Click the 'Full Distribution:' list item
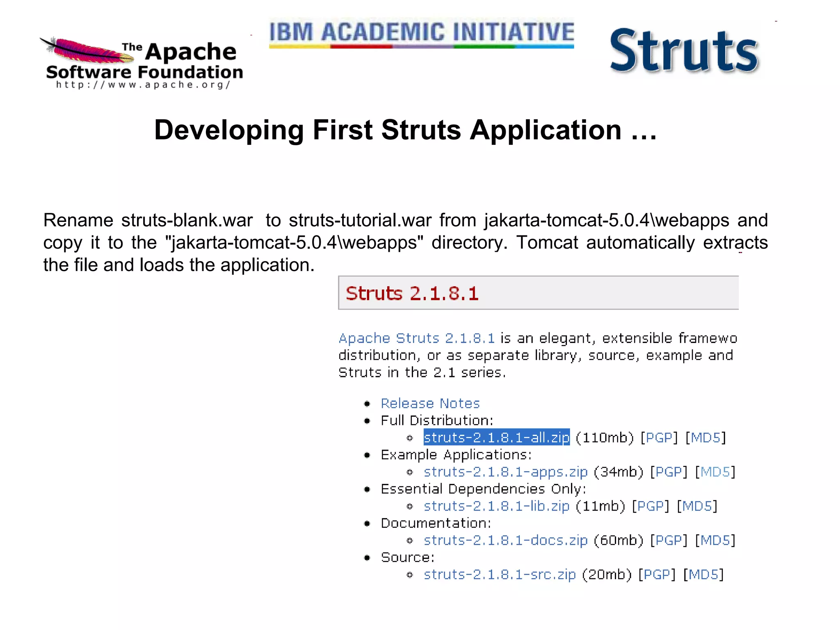 click(437, 420)
